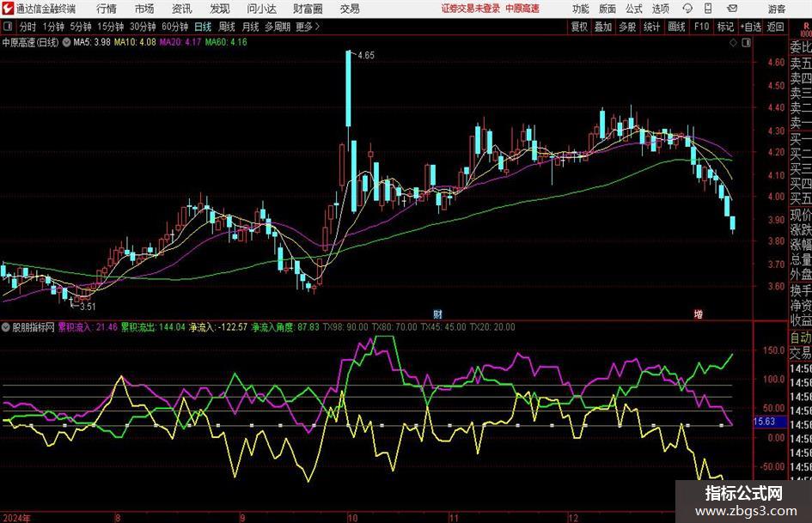Open the 版面 menu
This screenshot has height=523, width=812.
click(x=607, y=9)
